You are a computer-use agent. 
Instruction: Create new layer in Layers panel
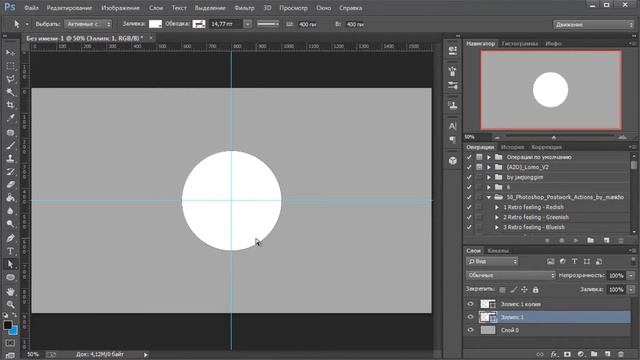pyautogui.click(x=607, y=354)
